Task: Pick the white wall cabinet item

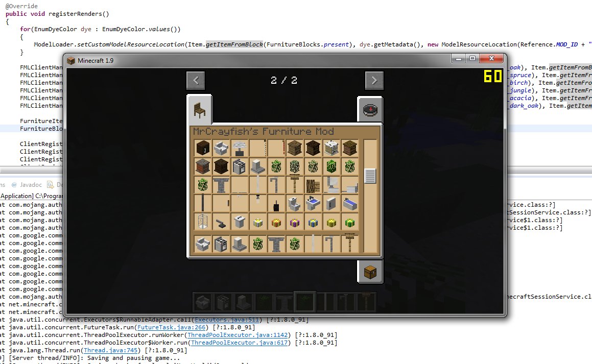Action: coord(331,203)
